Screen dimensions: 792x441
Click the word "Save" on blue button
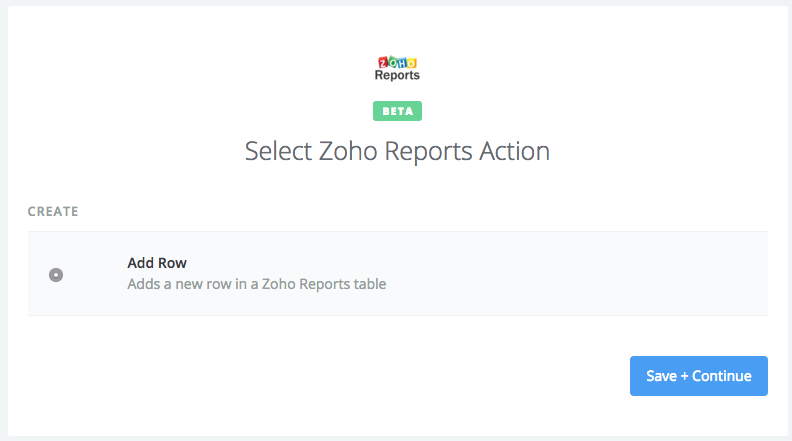click(662, 376)
